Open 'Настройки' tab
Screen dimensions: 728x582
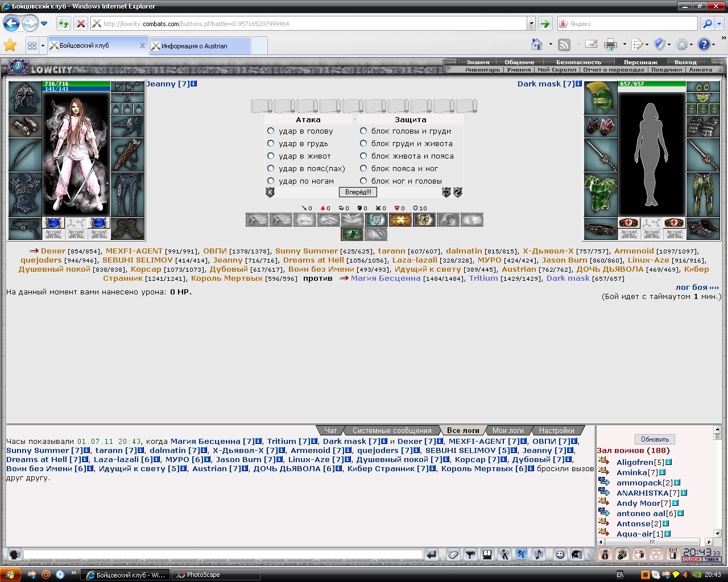pos(556,430)
